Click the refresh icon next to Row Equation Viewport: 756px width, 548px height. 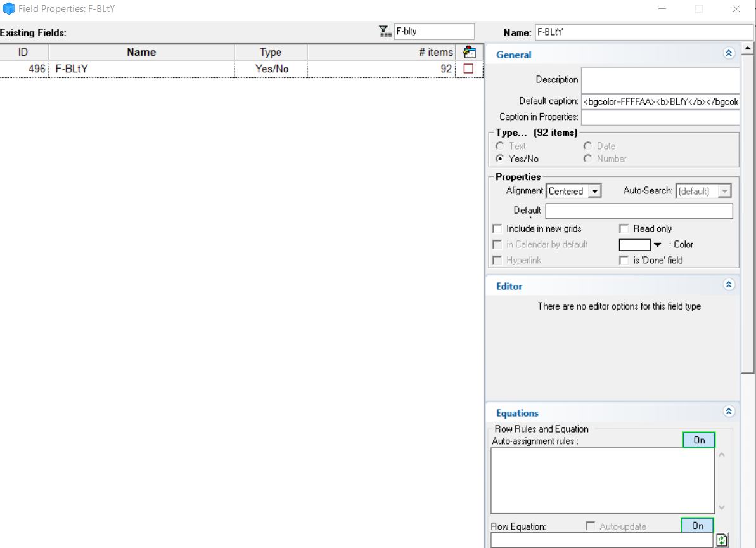pos(722,540)
